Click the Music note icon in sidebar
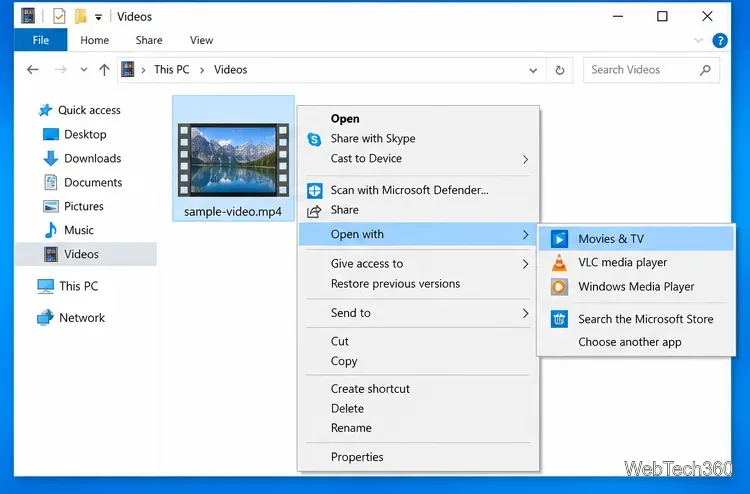The image size is (750, 494). (51, 230)
